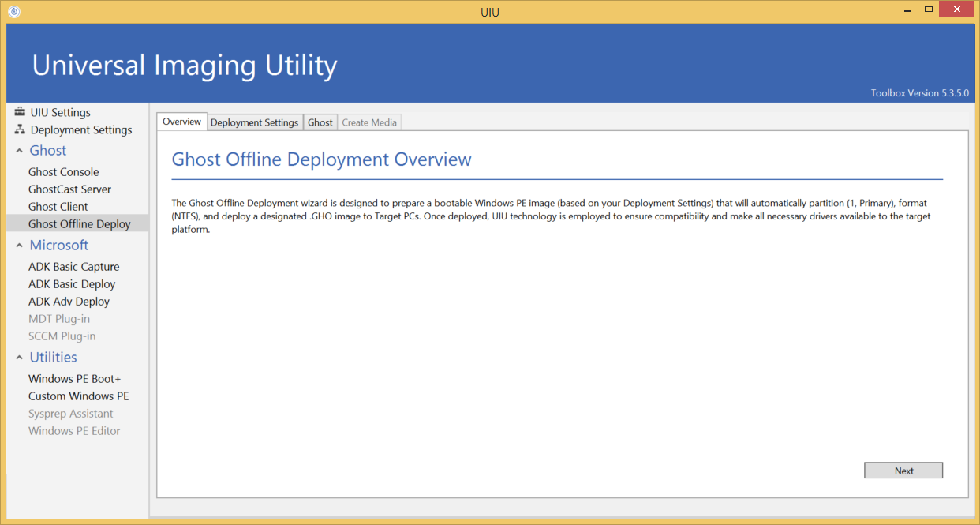
Task: Minimize the UIU window
Action: [x=906, y=10]
